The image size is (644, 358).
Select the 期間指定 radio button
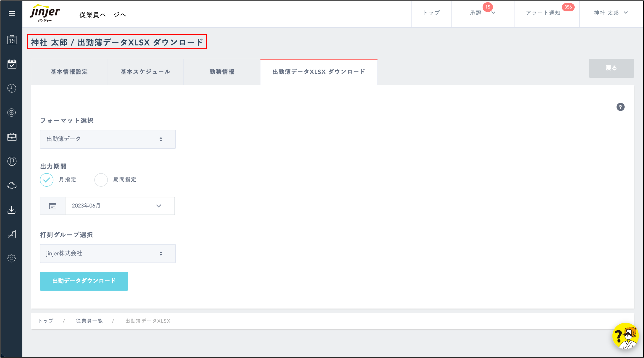click(101, 180)
